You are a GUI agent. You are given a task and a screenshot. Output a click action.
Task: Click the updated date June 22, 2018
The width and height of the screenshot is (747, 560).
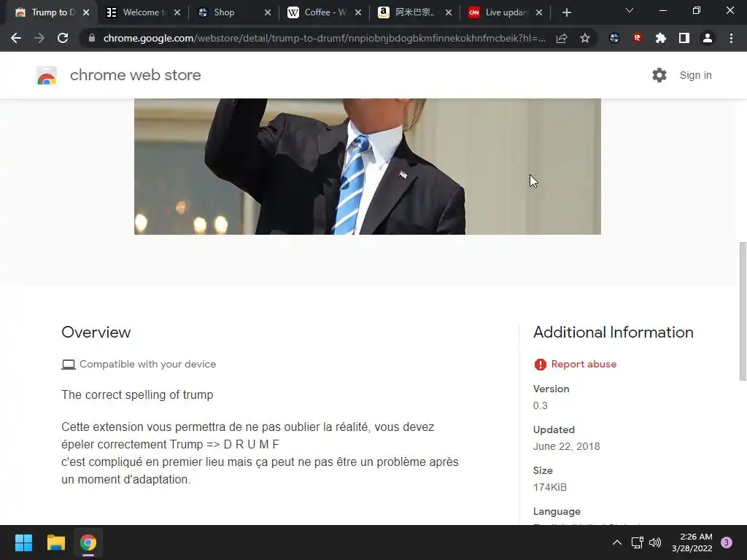point(566,447)
